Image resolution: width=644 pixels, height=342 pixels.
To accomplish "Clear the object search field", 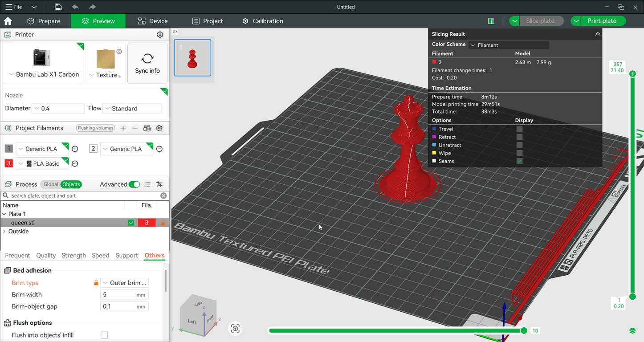I will coord(163,195).
